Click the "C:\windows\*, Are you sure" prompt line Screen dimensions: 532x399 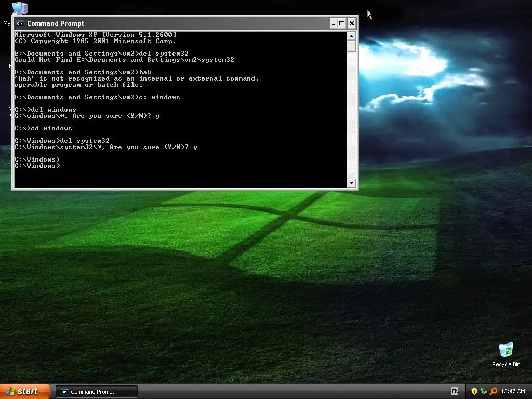pyautogui.click(x=87, y=116)
